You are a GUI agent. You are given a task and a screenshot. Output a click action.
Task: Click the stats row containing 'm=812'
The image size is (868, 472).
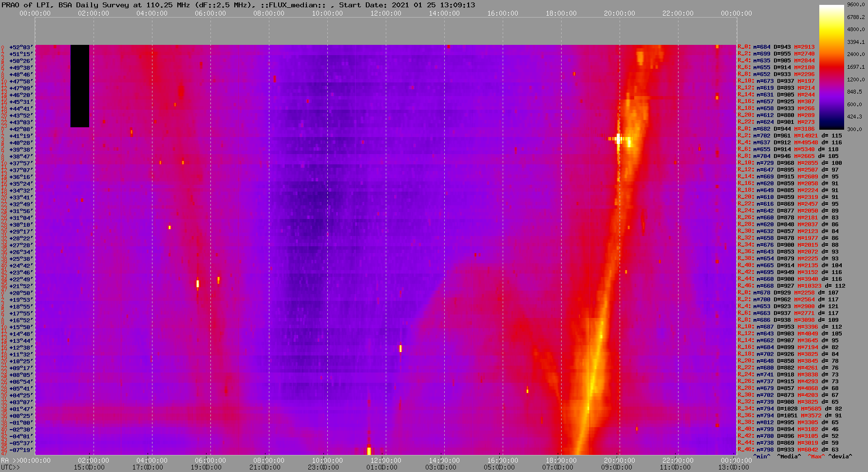[788, 423]
